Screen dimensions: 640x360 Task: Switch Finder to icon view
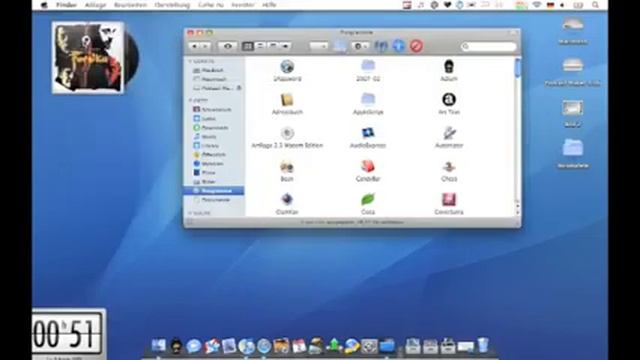point(247,46)
